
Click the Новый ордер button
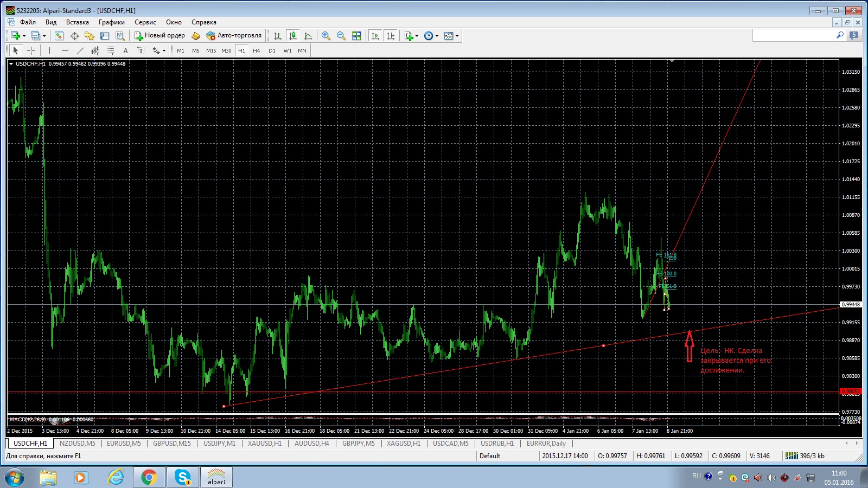coord(160,36)
